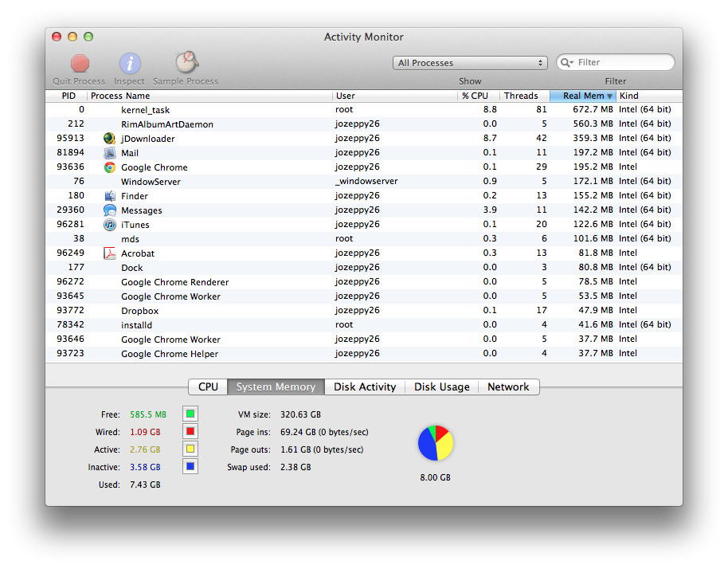Select the Messages bubble icon

tap(110, 210)
